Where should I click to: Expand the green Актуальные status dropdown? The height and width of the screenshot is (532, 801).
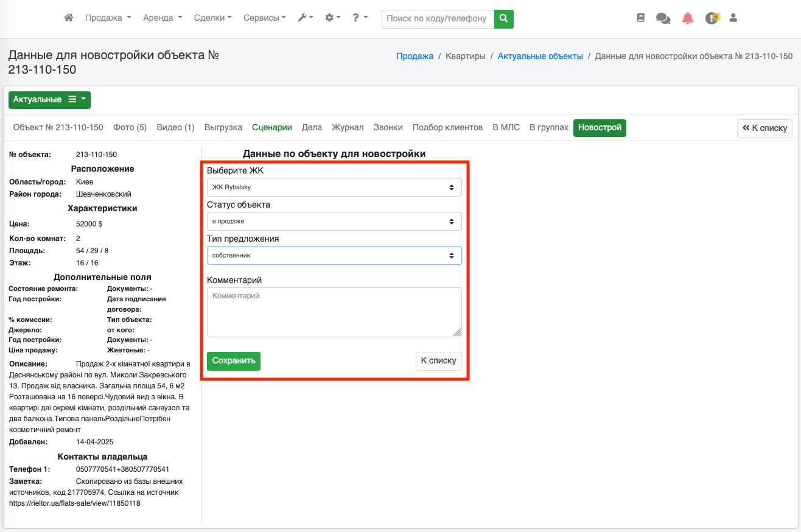pos(49,100)
